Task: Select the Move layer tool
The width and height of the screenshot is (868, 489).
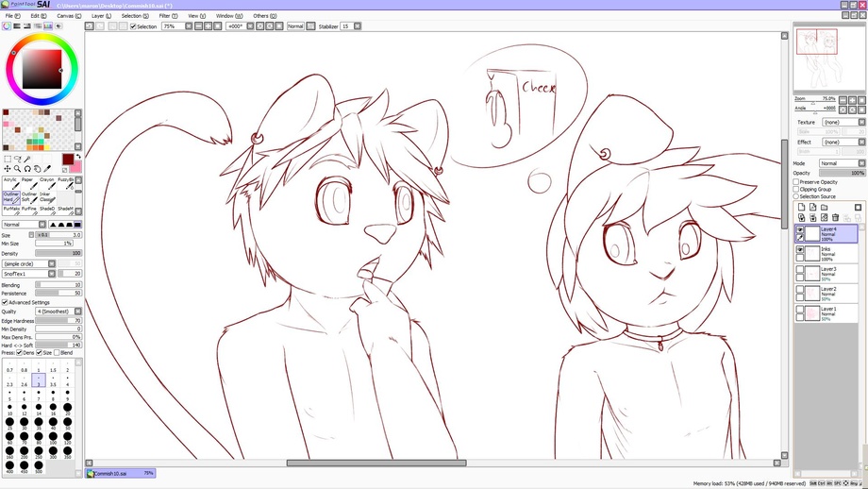Action: tap(8, 169)
